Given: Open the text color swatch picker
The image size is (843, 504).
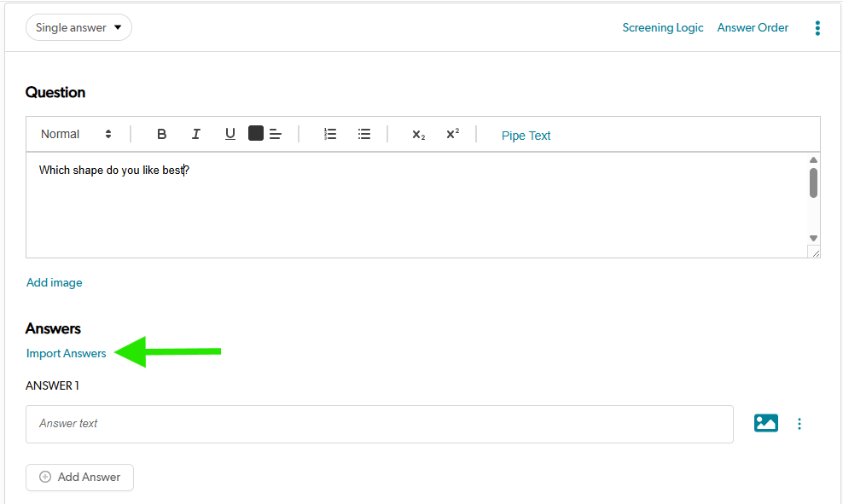Looking at the screenshot, I should (256, 133).
